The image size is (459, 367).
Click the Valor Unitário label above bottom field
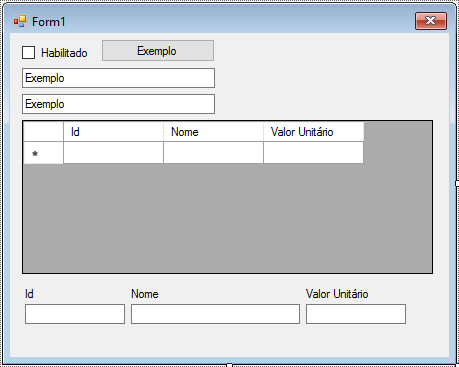[337, 294]
